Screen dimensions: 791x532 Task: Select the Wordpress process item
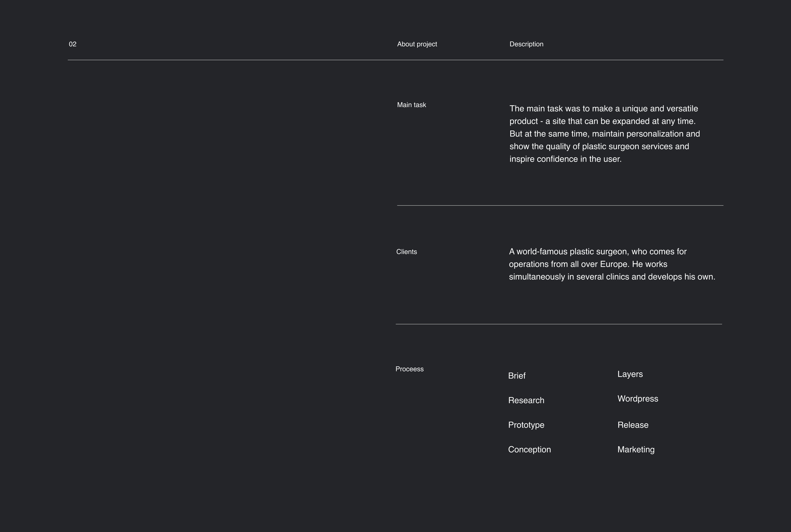638,399
